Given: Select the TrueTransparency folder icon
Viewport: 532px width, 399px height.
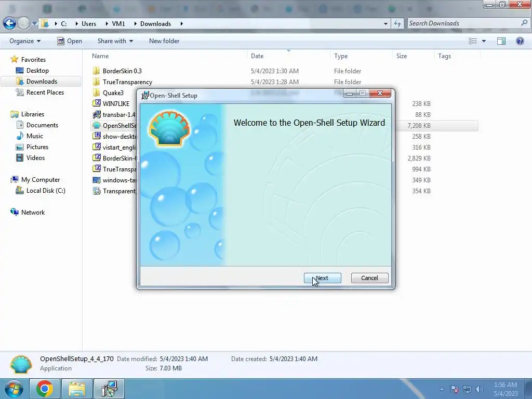Looking at the screenshot, I should point(96,82).
